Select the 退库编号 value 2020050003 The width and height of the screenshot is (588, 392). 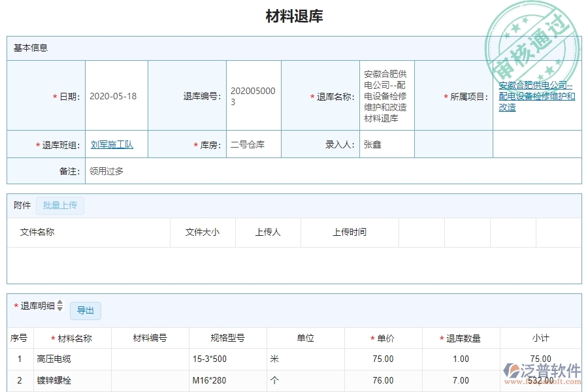252,95
